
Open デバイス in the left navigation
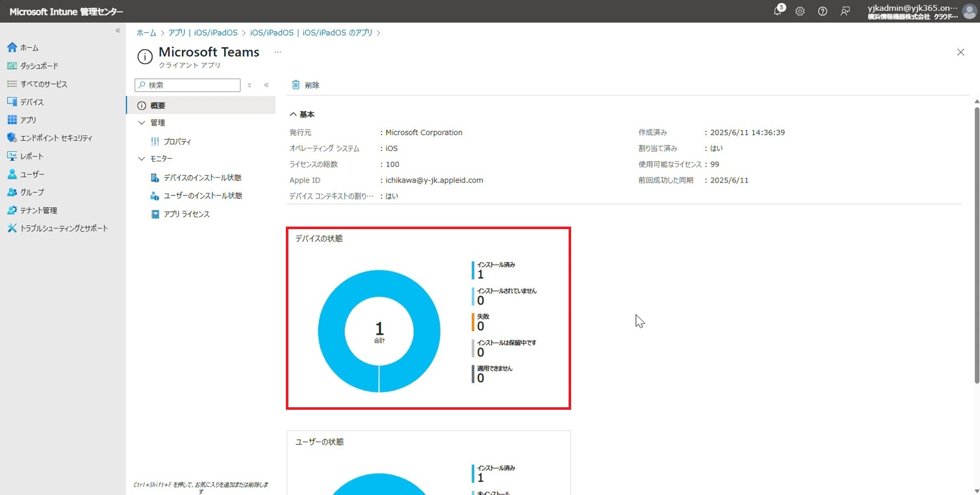click(x=32, y=102)
